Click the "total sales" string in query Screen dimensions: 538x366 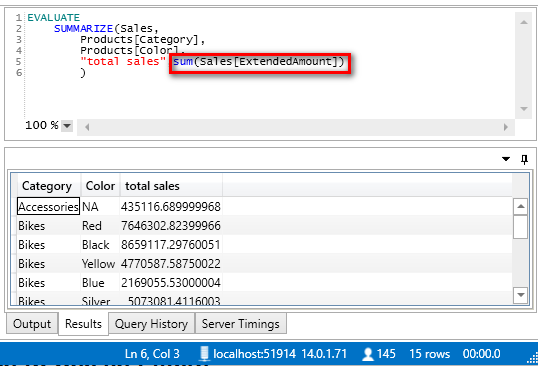pyautogui.click(x=123, y=61)
